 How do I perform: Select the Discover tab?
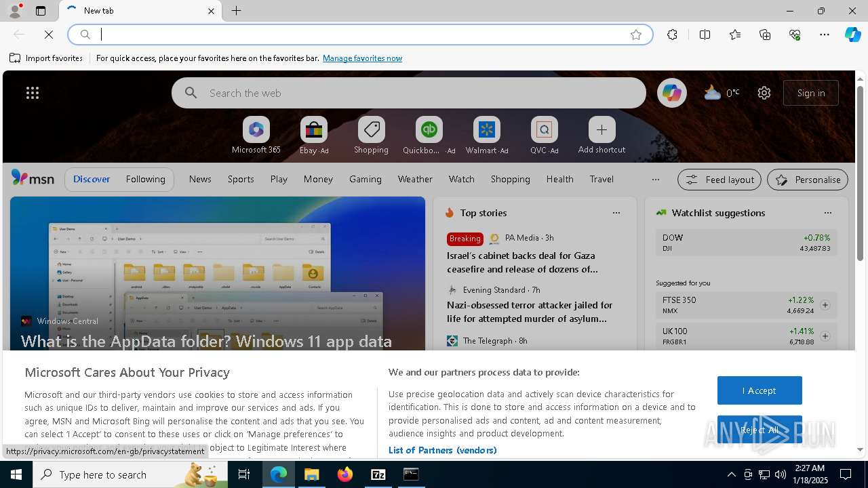[x=92, y=179]
